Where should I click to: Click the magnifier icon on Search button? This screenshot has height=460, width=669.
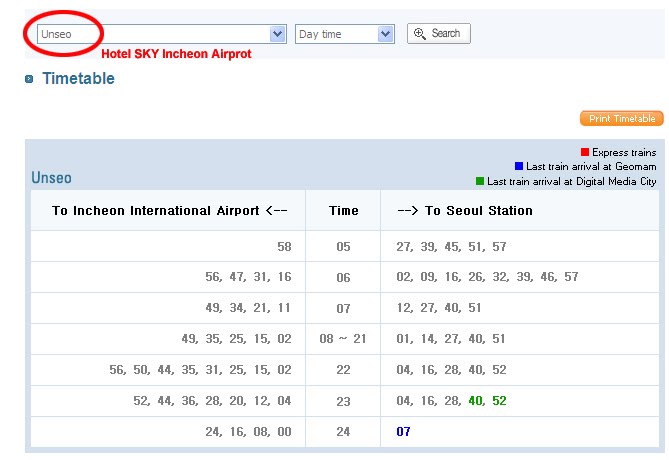(x=419, y=33)
